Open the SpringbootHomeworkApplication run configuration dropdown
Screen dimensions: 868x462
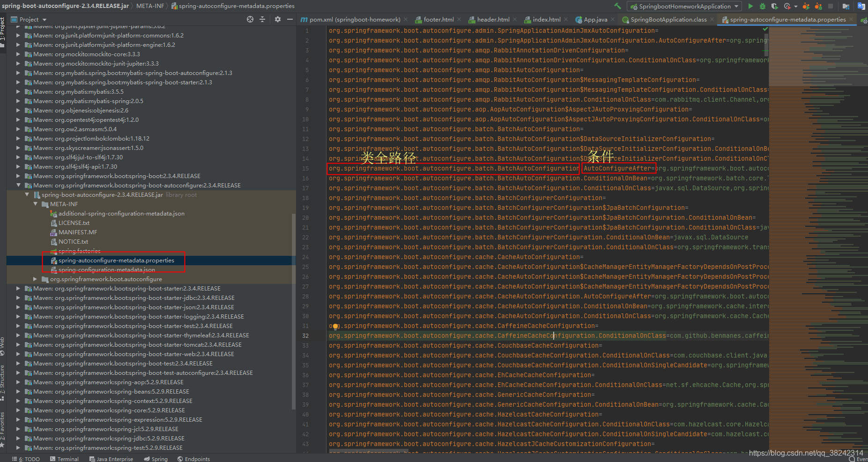(685, 6)
